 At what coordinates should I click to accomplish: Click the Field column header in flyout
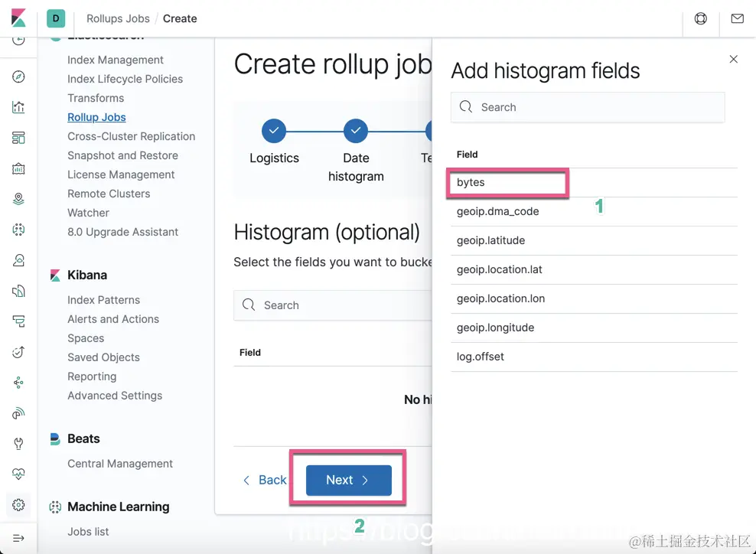click(468, 155)
